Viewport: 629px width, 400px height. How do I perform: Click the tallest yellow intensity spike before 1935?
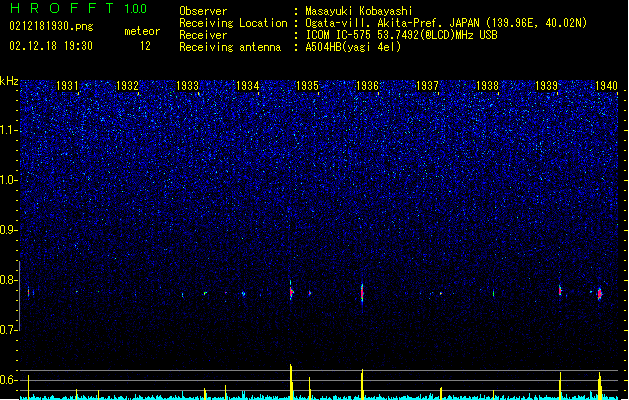tap(291, 381)
